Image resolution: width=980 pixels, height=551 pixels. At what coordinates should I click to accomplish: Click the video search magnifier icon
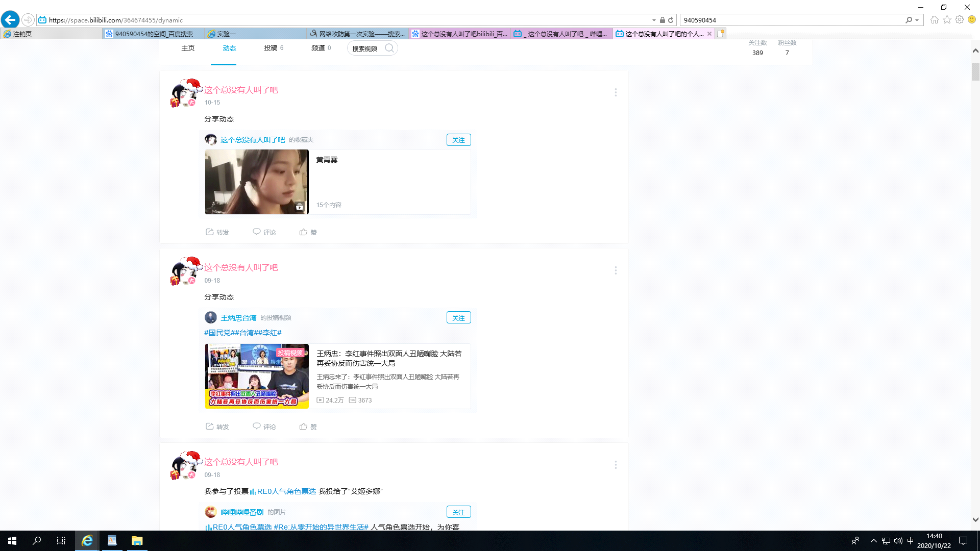pyautogui.click(x=389, y=48)
